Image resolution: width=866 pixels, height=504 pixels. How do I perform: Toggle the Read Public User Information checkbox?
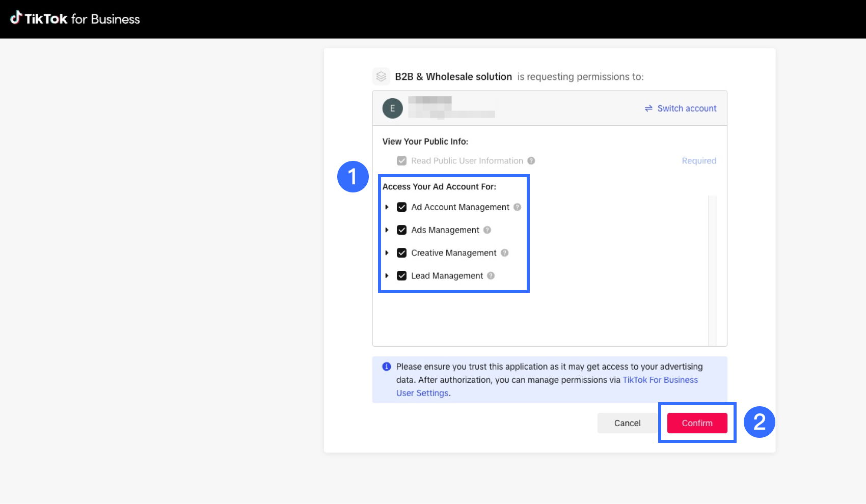coord(402,161)
